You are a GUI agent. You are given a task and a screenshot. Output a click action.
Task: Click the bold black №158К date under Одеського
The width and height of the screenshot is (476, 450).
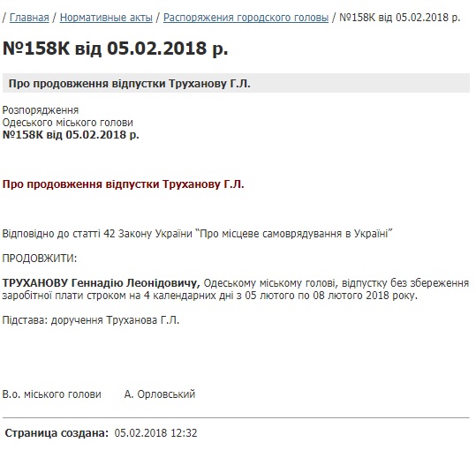(x=71, y=134)
